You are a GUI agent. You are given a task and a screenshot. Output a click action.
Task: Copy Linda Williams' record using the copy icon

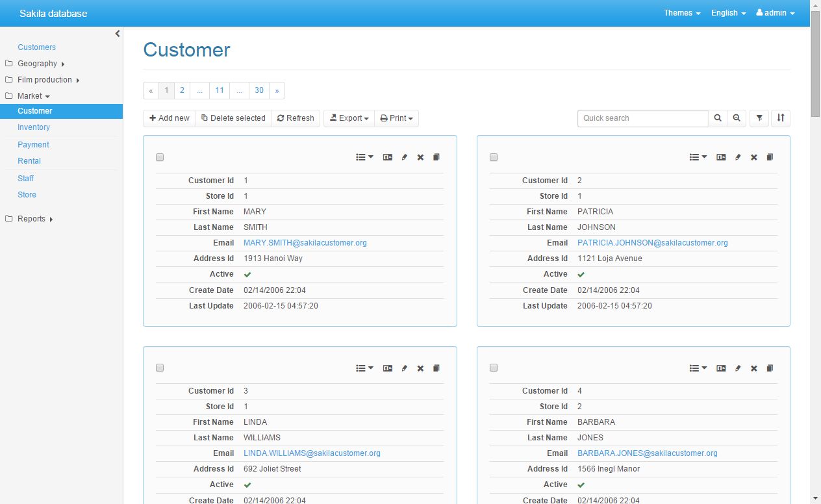[436, 368]
